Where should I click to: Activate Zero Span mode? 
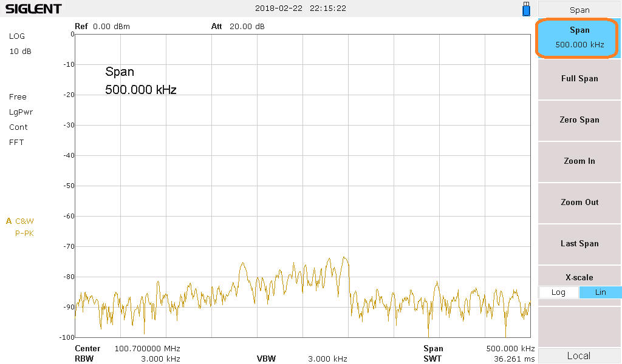(579, 120)
